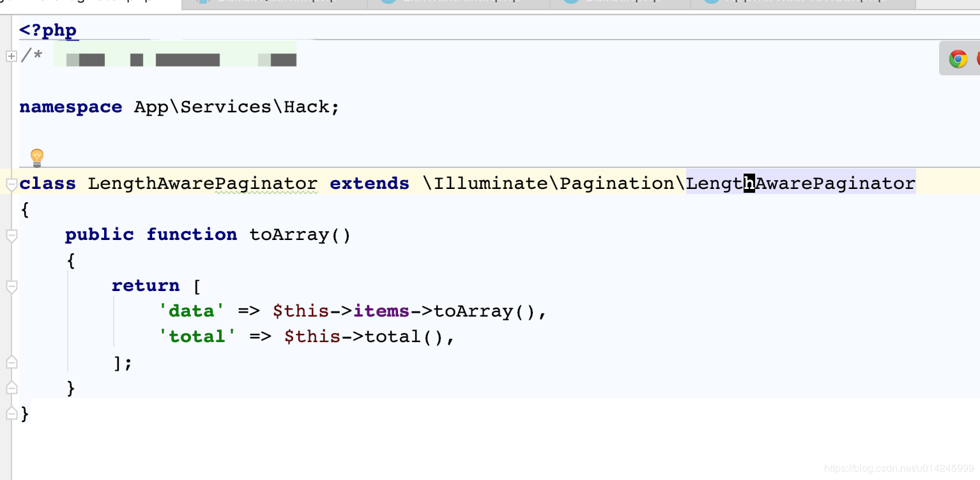Image resolution: width=980 pixels, height=480 pixels.
Task: Click the 'data' array key string
Action: pos(192,311)
